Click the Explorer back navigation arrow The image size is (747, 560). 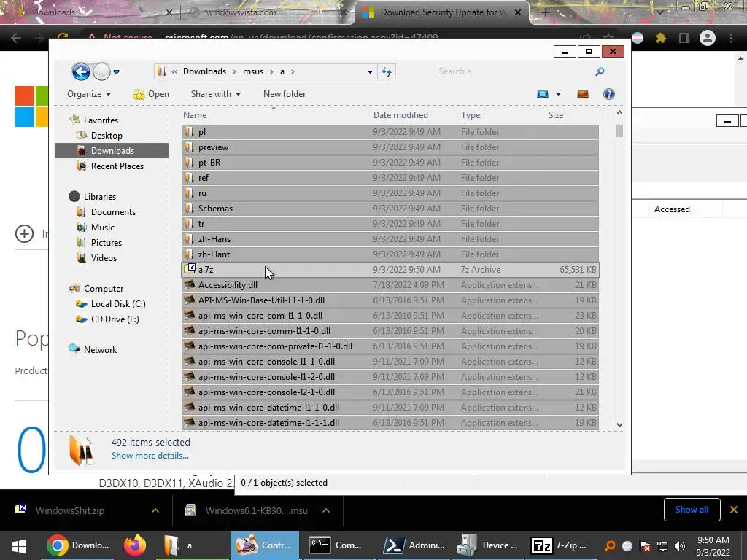pyautogui.click(x=81, y=72)
